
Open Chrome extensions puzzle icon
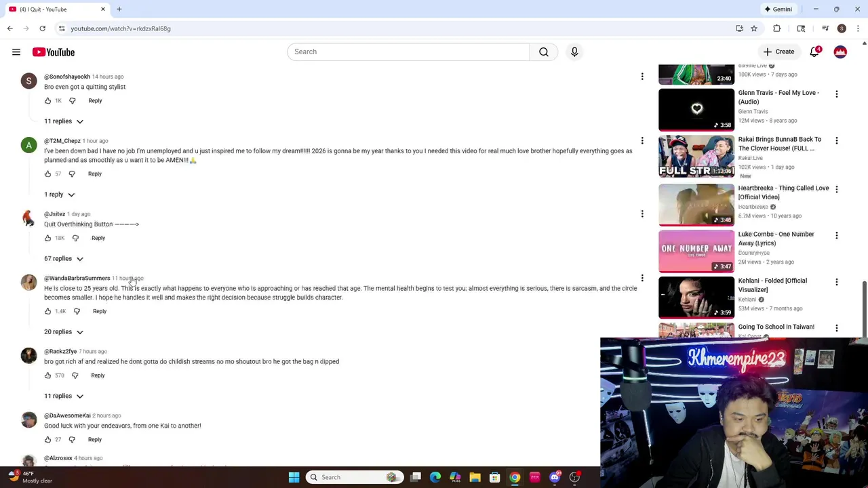(776, 28)
